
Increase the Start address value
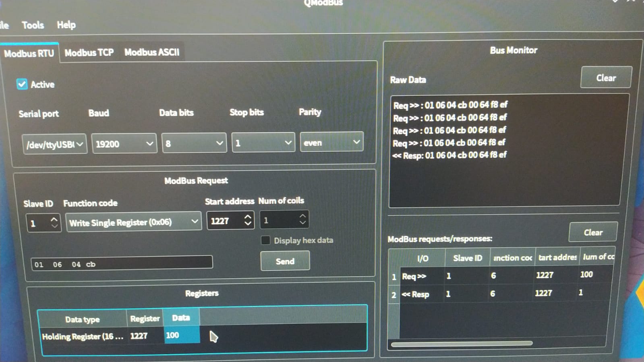pyautogui.click(x=248, y=217)
